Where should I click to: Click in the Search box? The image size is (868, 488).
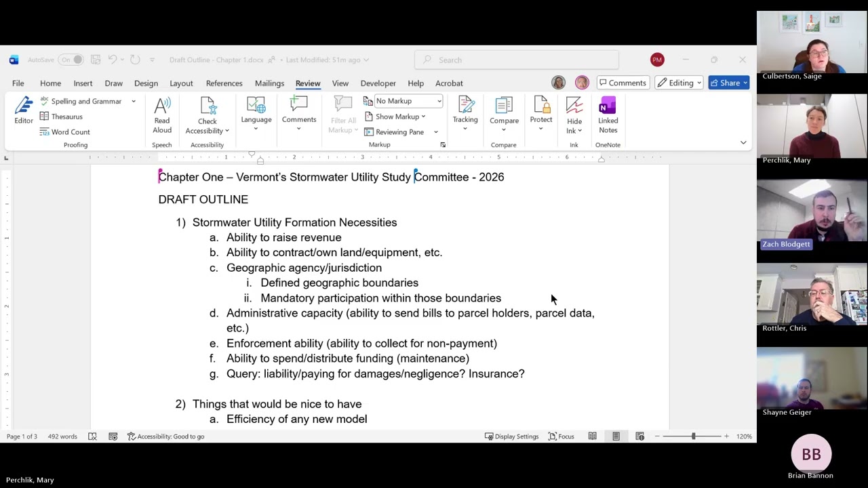pyautogui.click(x=517, y=60)
